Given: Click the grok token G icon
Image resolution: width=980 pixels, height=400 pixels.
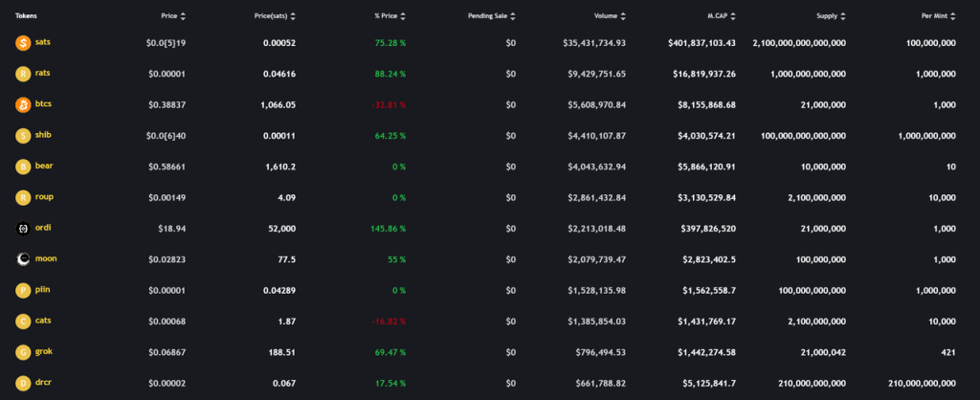Looking at the screenshot, I should pyautogui.click(x=23, y=352).
